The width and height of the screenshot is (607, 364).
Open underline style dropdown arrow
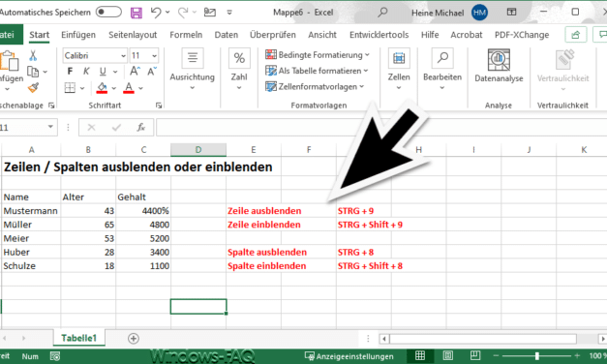pyautogui.click(x=115, y=72)
